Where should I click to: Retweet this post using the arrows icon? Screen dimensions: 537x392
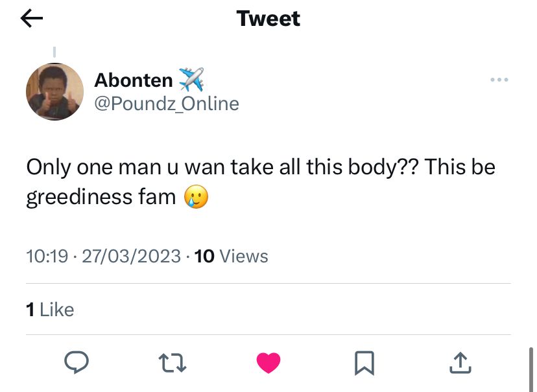coord(173,363)
